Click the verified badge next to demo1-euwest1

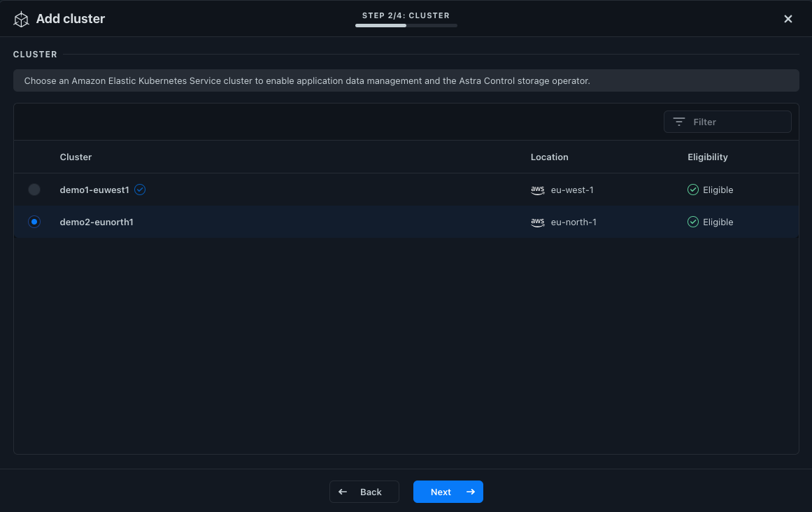click(140, 190)
